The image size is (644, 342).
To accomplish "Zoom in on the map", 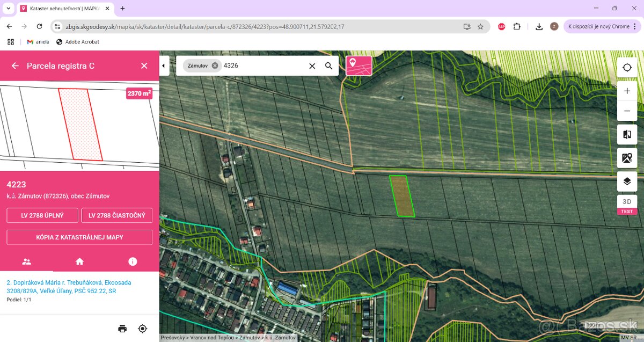I will point(627,91).
